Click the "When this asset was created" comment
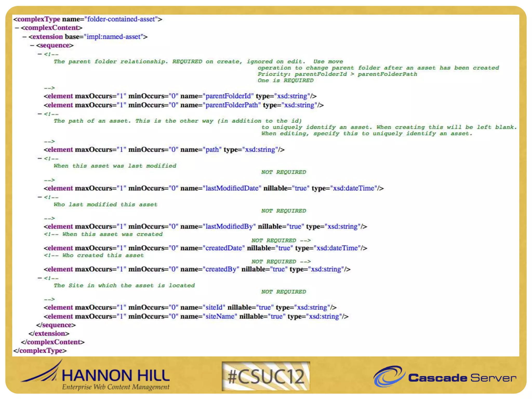 tap(112, 234)
